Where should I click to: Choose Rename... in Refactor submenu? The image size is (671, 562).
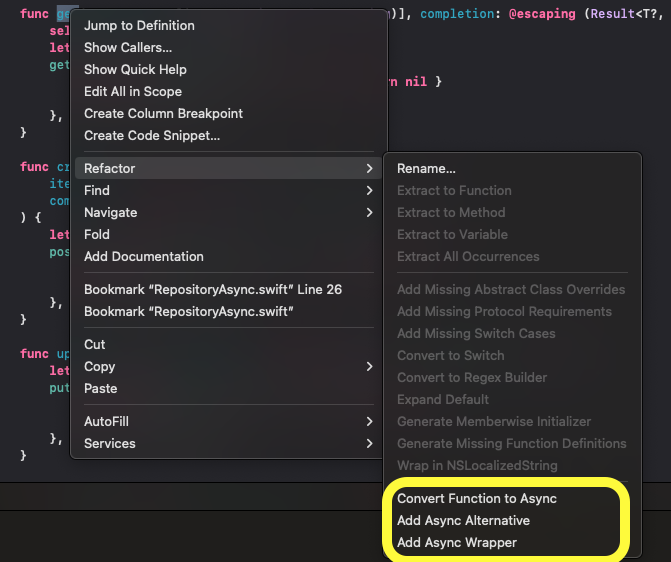coord(512,169)
